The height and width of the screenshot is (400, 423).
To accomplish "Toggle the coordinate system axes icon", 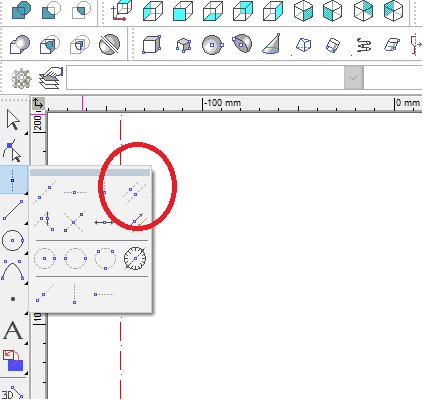I will point(122,11).
